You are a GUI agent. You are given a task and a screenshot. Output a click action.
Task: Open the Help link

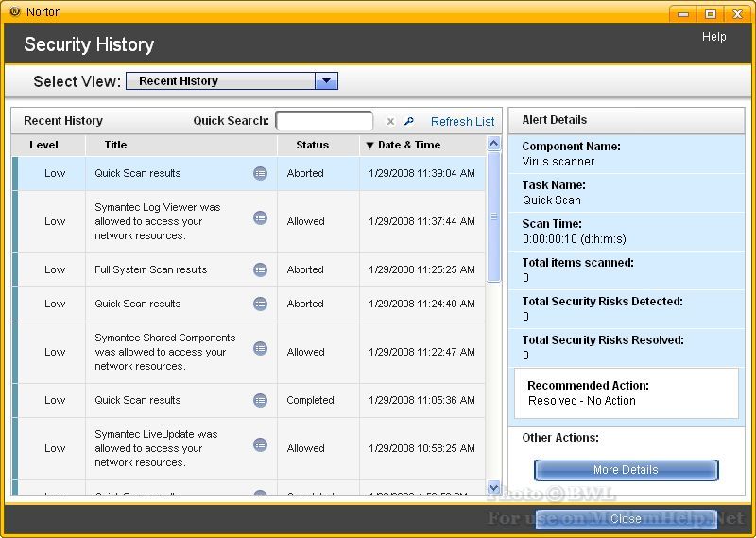point(713,37)
